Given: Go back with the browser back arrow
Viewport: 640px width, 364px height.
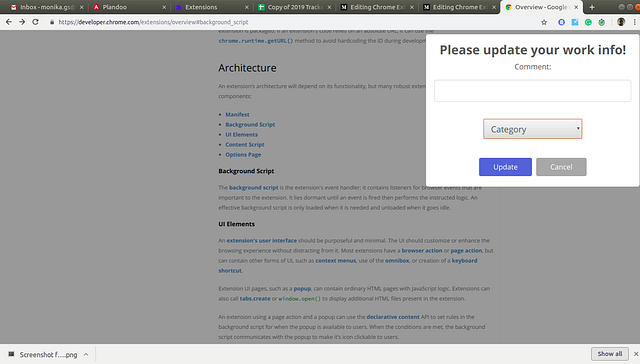Looking at the screenshot, I should pyautogui.click(x=9, y=22).
